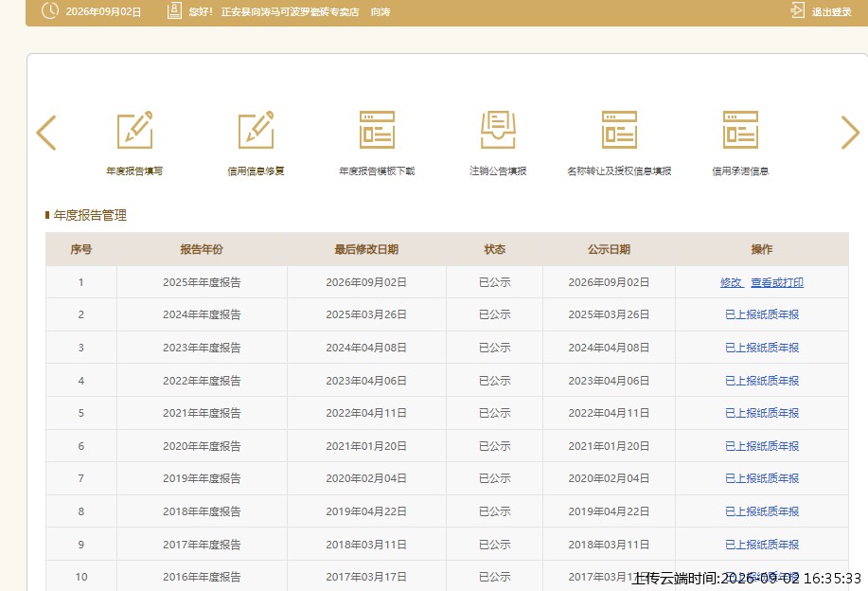The image size is (868, 591).
Task: Select the 2025年年度报告 cell
Action: pos(202,282)
